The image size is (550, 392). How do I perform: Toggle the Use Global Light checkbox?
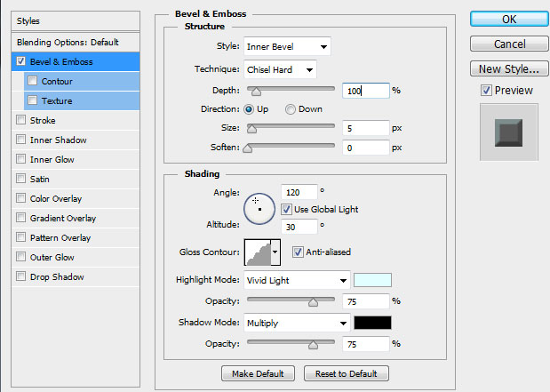pyautogui.click(x=287, y=209)
